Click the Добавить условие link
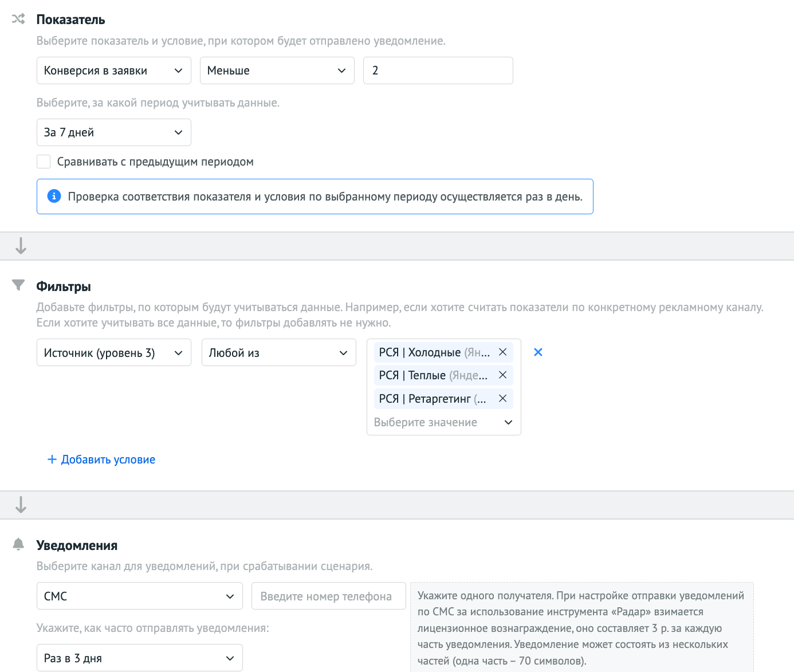The width and height of the screenshot is (794, 672). (x=101, y=459)
